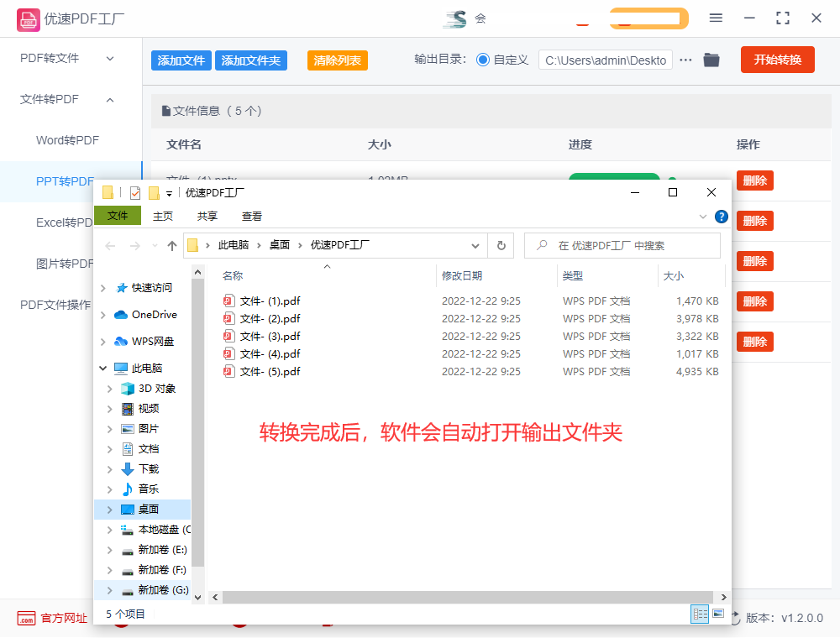Screen dimensions: 840x638
Task: Open the hamburger menu icon in title bar
Action: (716, 18)
